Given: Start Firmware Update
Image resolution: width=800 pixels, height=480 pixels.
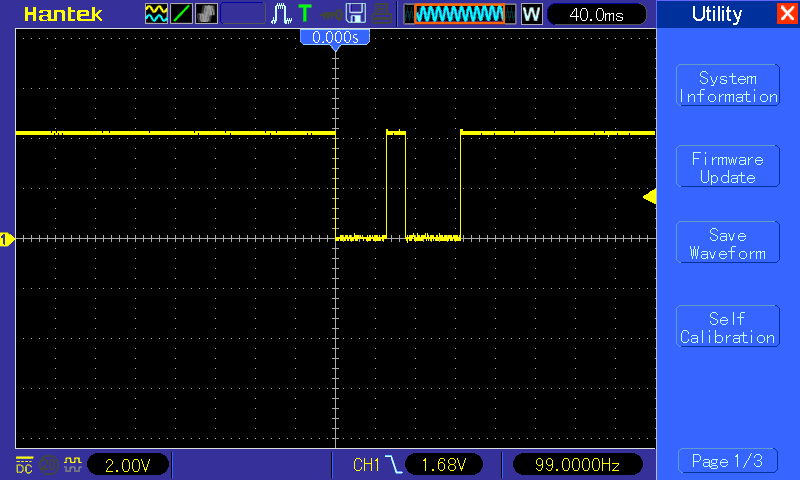Looking at the screenshot, I should coord(728,166).
